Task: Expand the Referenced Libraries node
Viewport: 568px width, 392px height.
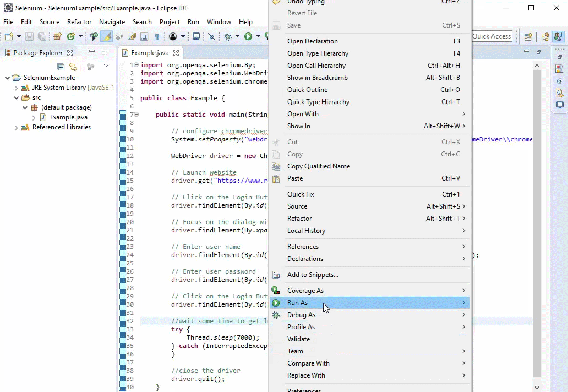Action: click(x=16, y=128)
